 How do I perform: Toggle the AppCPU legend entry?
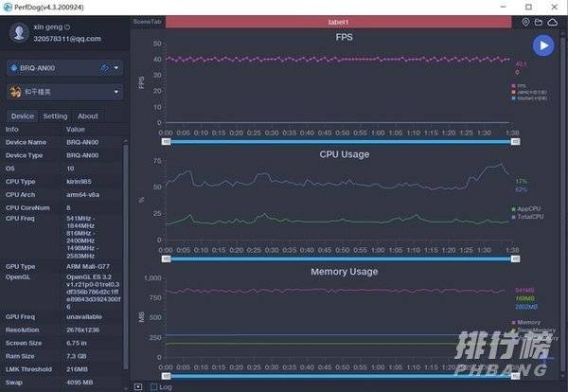click(x=526, y=208)
